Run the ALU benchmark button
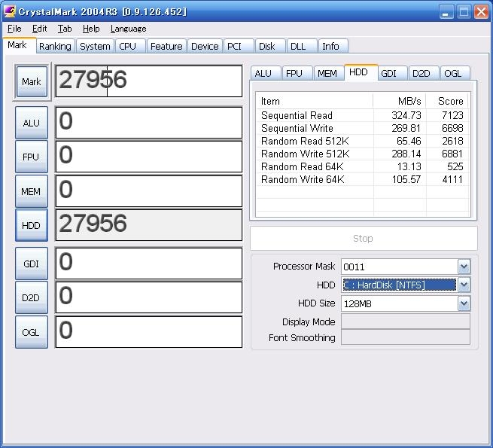493x448 pixels. pyautogui.click(x=32, y=123)
